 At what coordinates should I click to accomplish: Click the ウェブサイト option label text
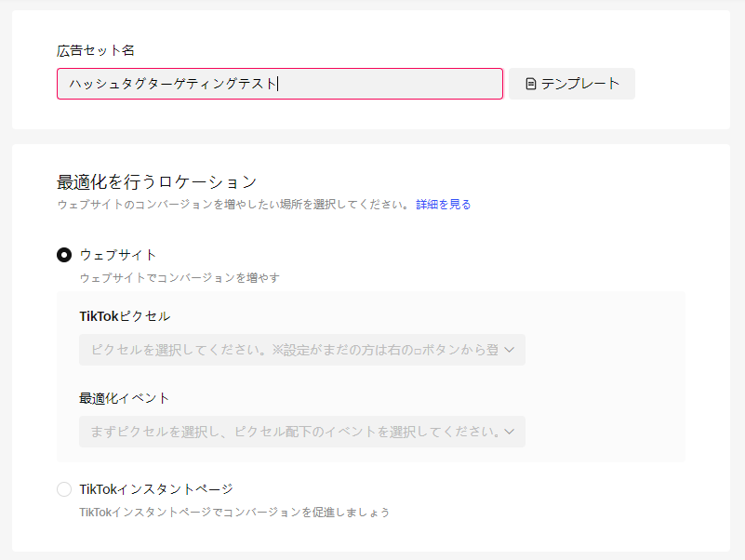click(x=118, y=255)
